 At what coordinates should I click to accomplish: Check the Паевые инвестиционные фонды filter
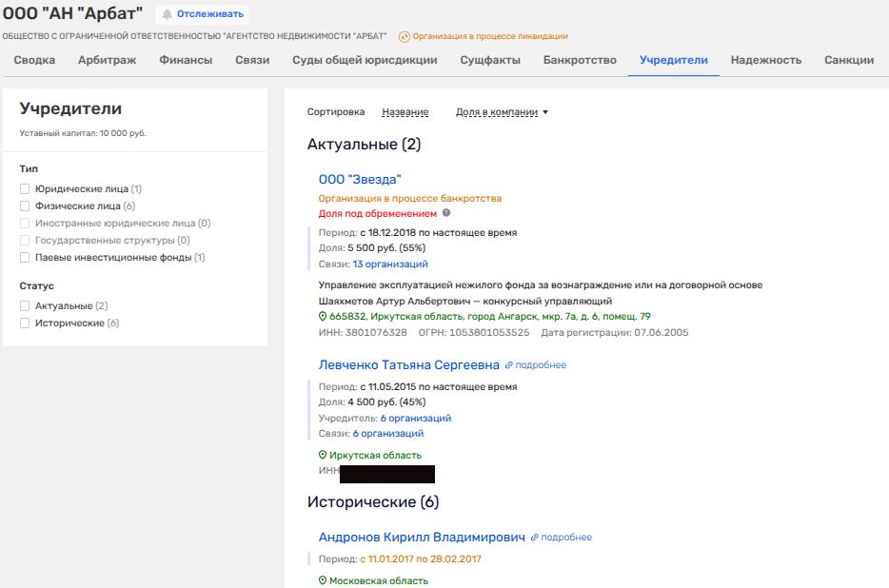pos(26,258)
